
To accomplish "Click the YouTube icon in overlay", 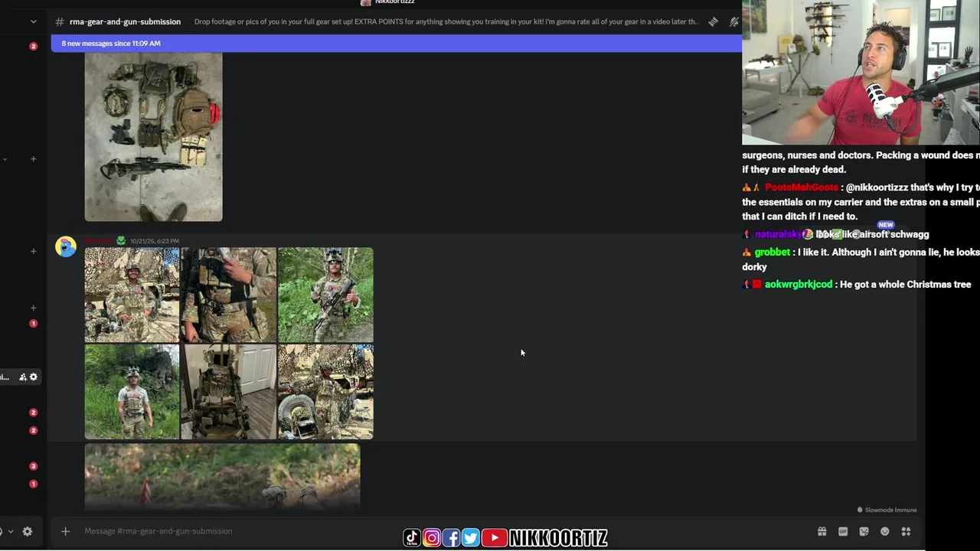I will 495,538.
